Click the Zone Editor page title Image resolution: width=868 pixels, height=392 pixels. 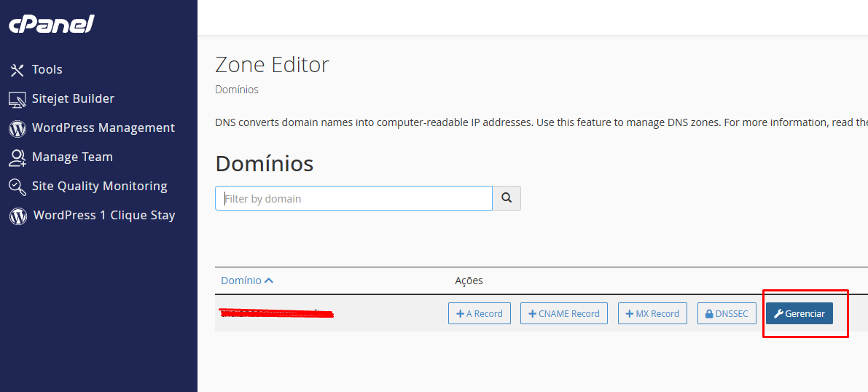[272, 65]
